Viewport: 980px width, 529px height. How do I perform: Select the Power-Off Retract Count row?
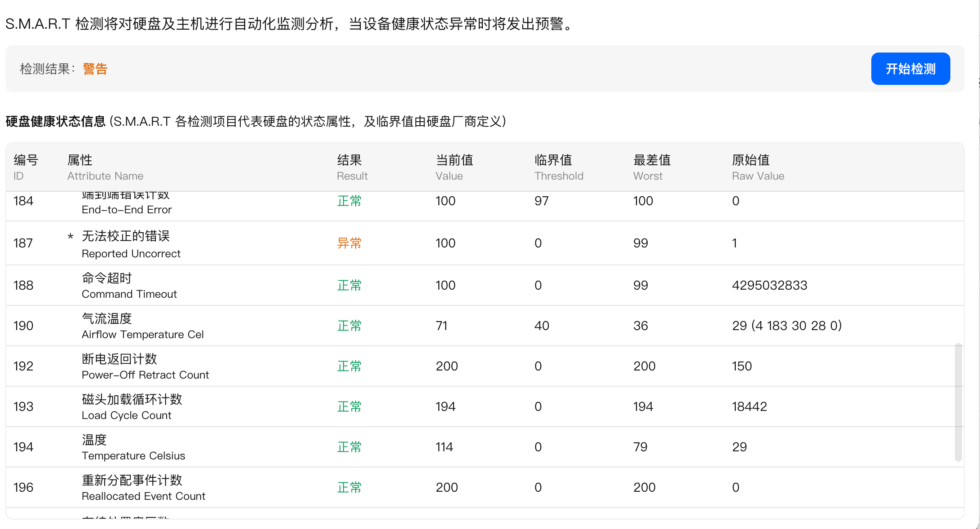[x=269, y=366]
